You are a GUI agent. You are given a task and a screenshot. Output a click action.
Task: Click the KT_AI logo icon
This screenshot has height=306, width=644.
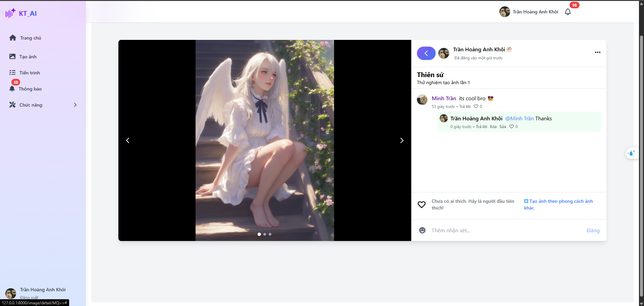pyautogui.click(x=10, y=13)
